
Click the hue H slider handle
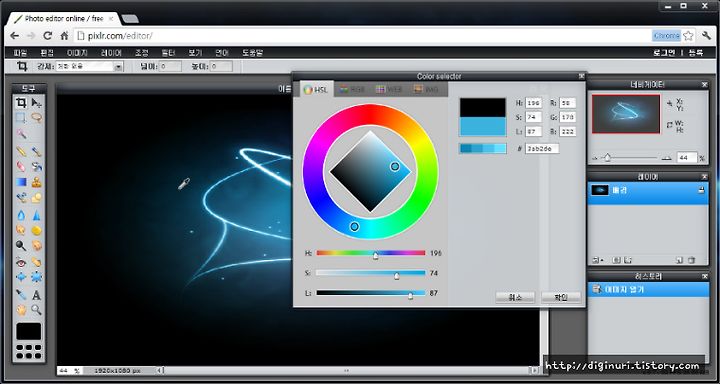(x=376, y=256)
